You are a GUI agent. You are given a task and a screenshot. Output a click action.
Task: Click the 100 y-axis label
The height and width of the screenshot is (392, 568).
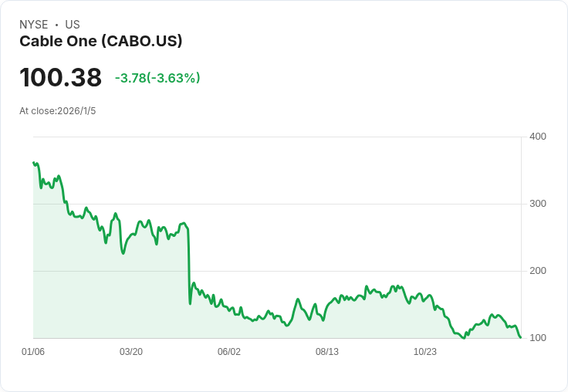click(537, 338)
